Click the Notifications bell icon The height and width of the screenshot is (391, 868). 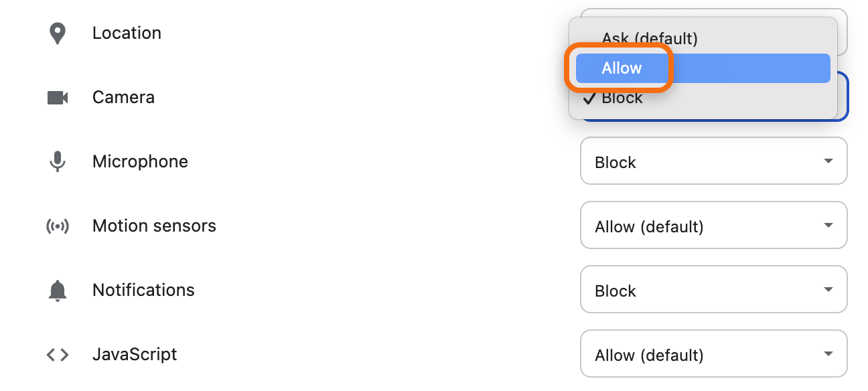pos(58,291)
